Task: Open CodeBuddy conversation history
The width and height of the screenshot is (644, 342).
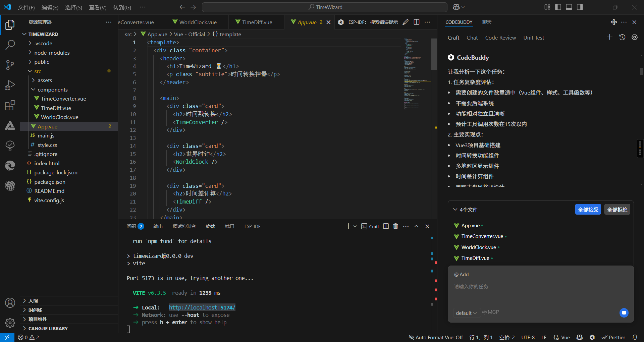Action: [x=622, y=37]
